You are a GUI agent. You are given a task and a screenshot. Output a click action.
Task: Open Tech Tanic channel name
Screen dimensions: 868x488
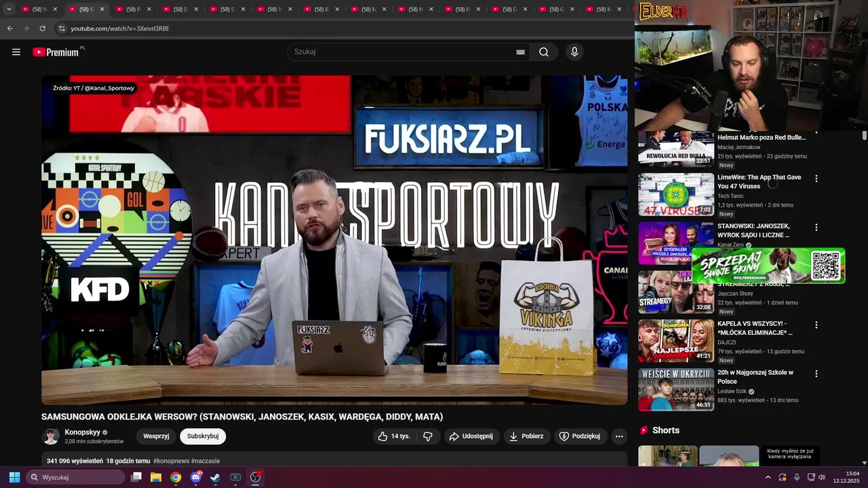(730, 196)
